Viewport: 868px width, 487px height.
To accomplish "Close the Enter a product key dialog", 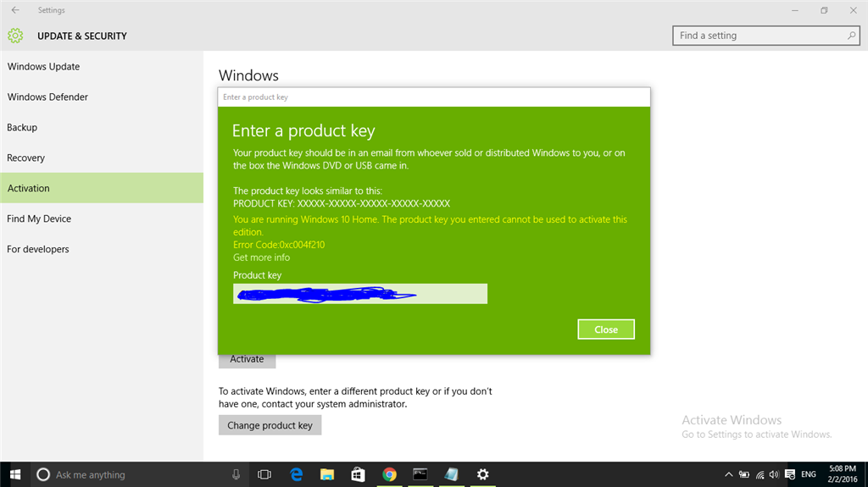I will (605, 329).
